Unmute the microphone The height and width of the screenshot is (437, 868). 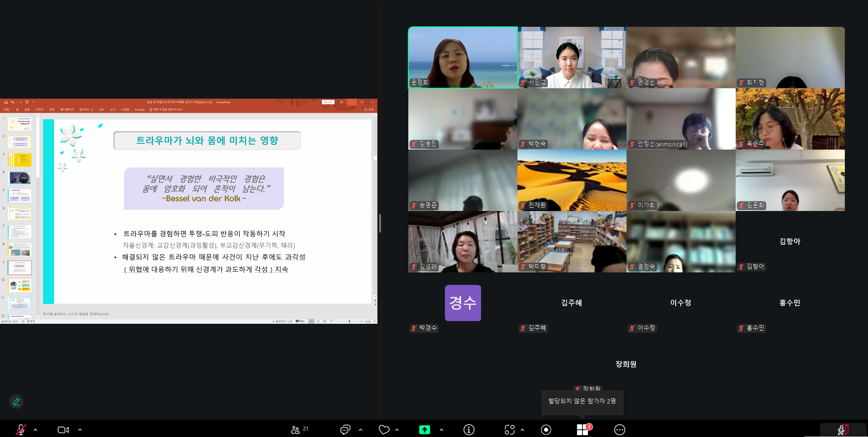20,429
